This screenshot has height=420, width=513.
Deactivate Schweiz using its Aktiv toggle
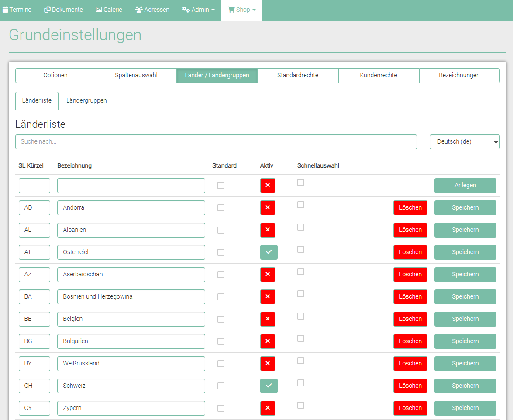point(269,386)
